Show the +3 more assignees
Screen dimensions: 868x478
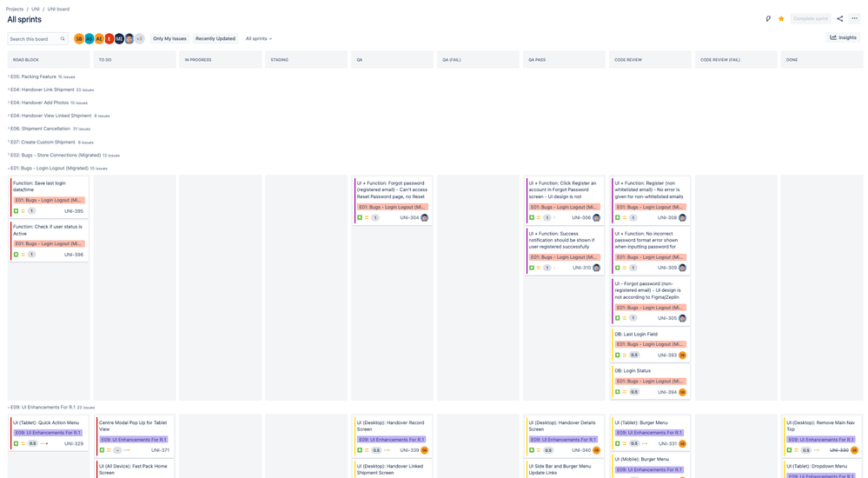tap(140, 39)
